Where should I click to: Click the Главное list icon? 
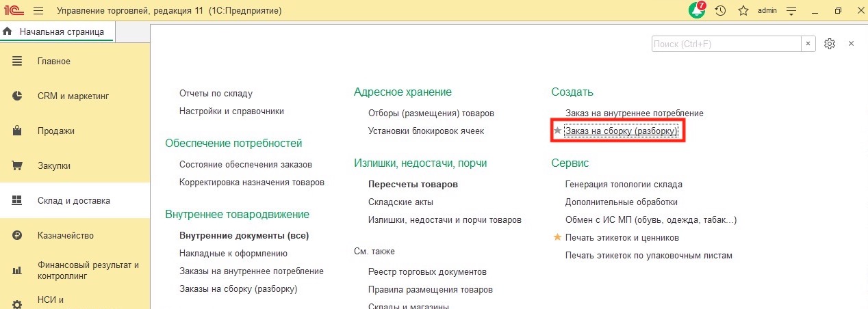tap(18, 62)
